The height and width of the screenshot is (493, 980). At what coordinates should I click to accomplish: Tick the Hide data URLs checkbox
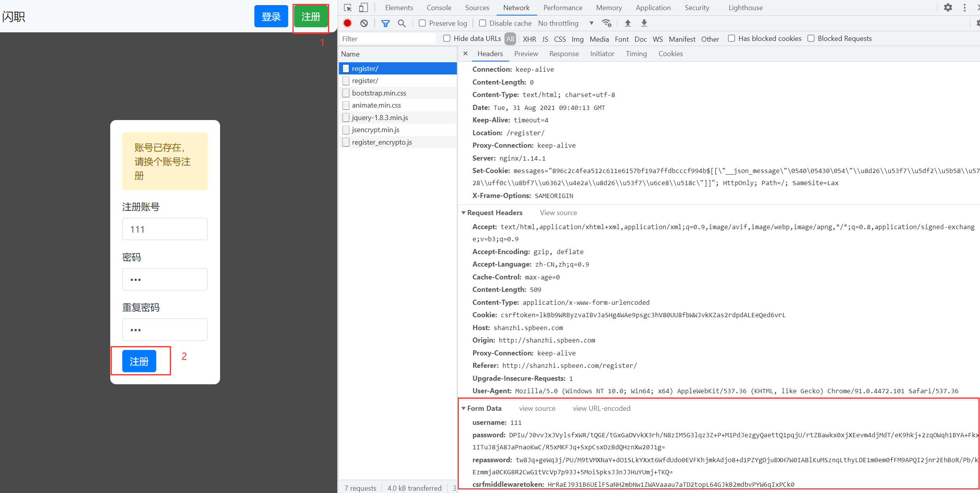click(x=447, y=39)
